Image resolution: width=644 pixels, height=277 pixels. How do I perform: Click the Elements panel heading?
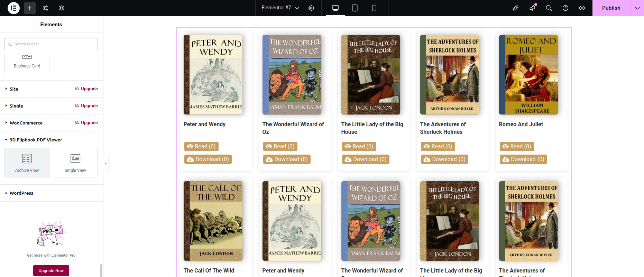pos(51,25)
